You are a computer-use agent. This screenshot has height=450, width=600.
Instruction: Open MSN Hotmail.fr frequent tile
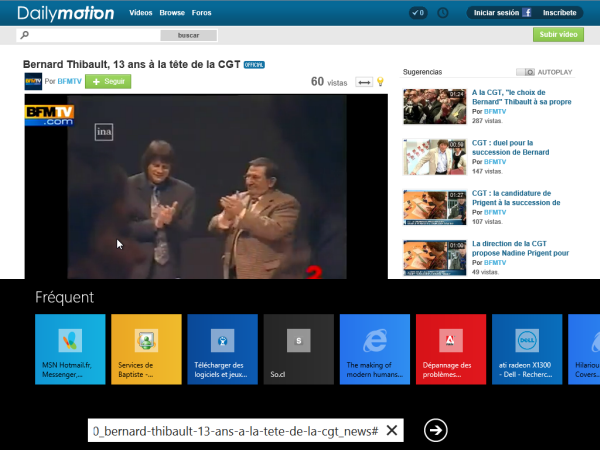click(x=70, y=349)
